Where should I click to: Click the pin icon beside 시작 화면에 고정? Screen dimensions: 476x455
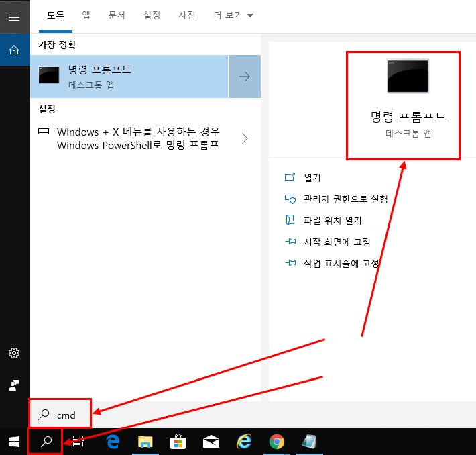click(x=290, y=242)
